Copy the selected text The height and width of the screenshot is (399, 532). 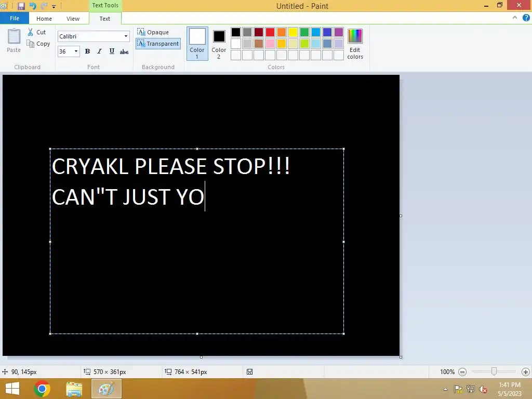pyautogui.click(x=38, y=44)
